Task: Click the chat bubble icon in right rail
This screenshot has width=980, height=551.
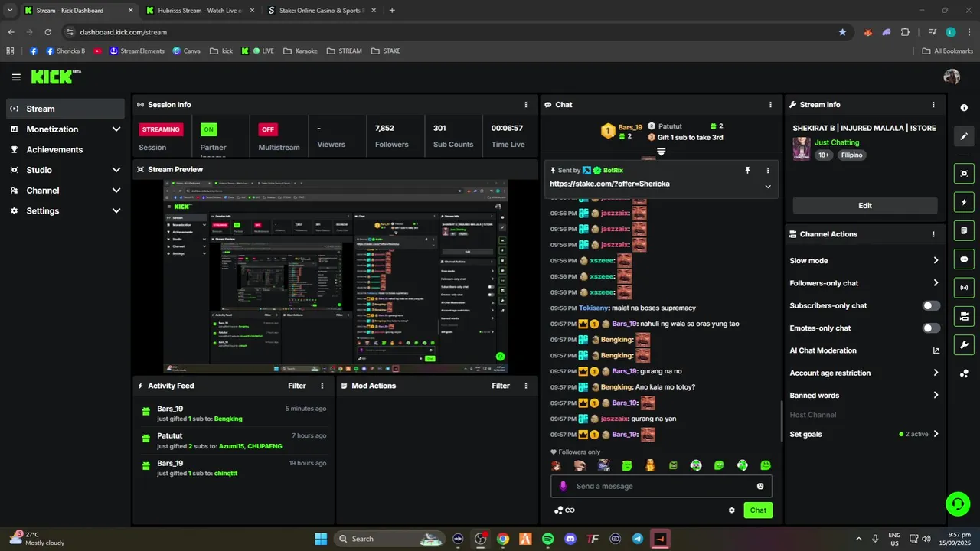Action: [964, 259]
